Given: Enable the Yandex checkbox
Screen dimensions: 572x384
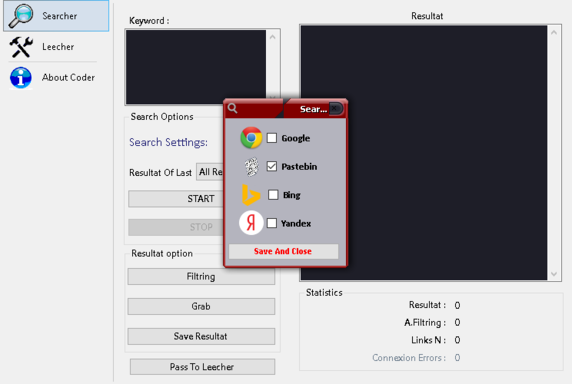Looking at the screenshot, I should pos(272,223).
